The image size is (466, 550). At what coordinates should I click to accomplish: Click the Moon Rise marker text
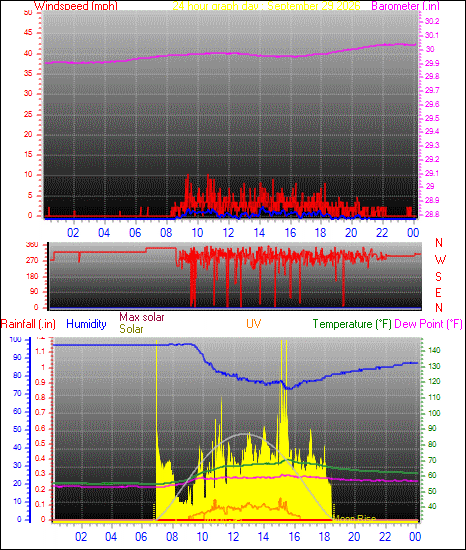pos(354,518)
